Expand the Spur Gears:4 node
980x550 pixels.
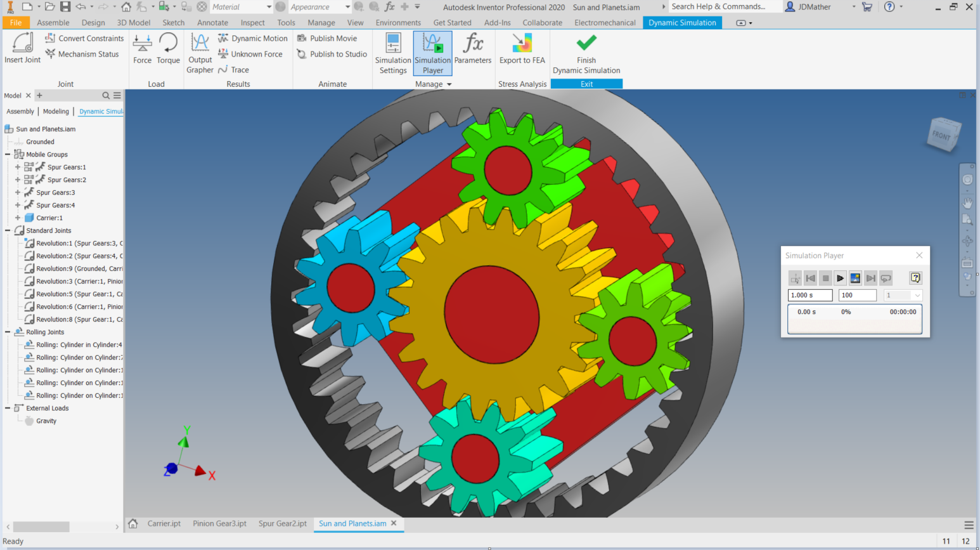click(18, 206)
